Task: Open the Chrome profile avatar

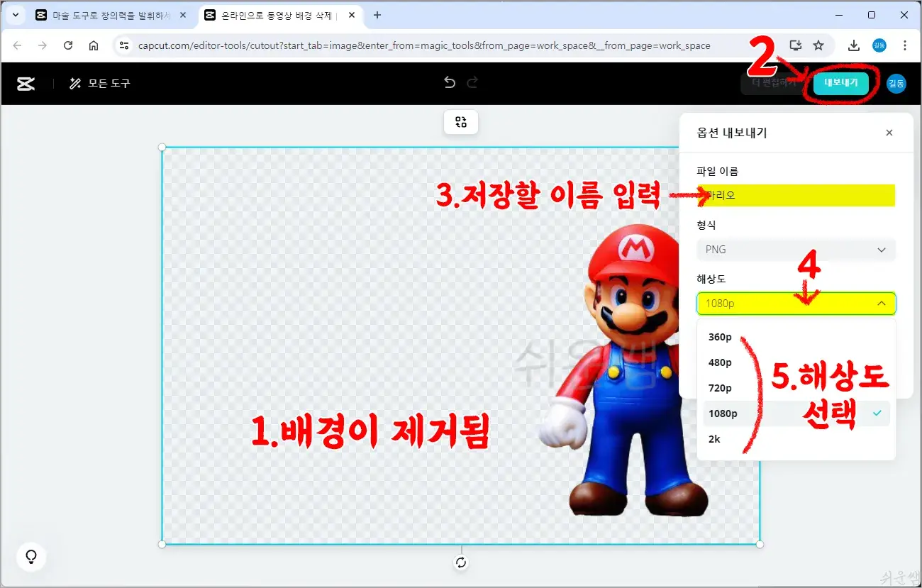Action: click(x=879, y=45)
